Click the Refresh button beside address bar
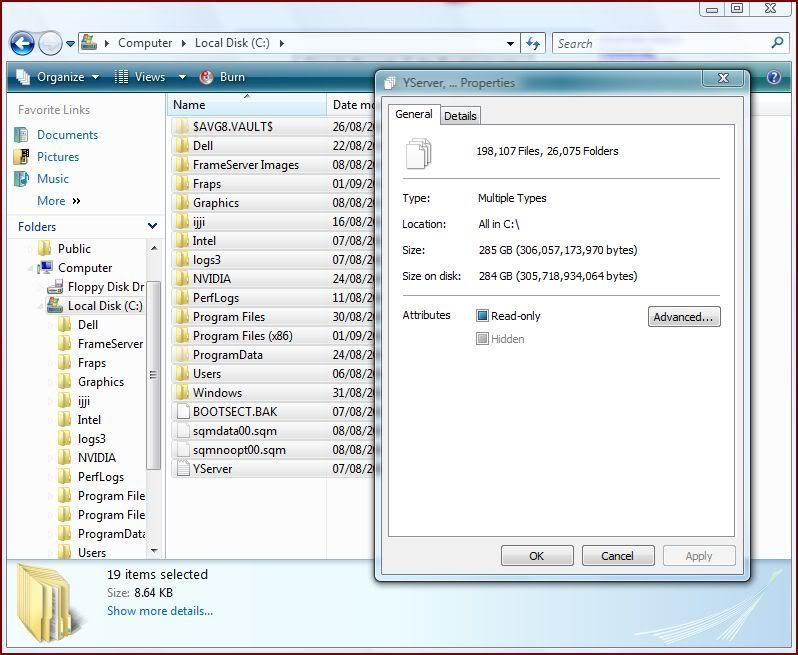Viewport: 798px width, 655px height. coord(533,43)
